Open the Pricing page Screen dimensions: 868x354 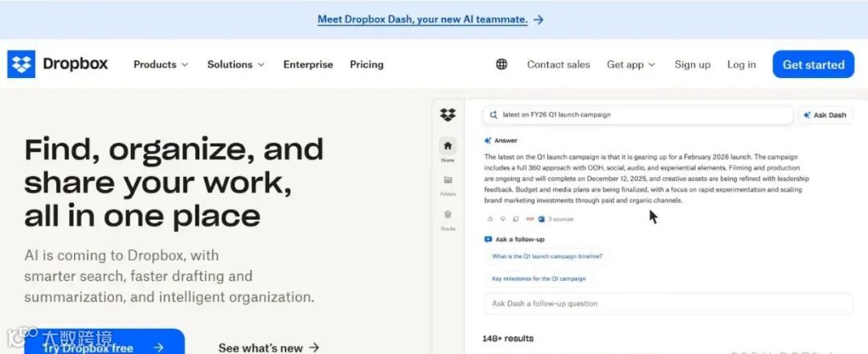click(x=366, y=64)
